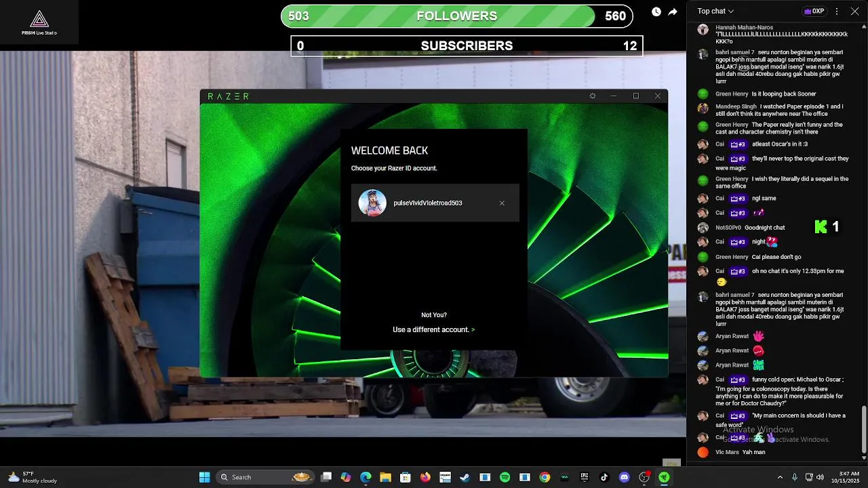Open Microsoft Edge from the taskbar
868x488 pixels.
point(366,477)
